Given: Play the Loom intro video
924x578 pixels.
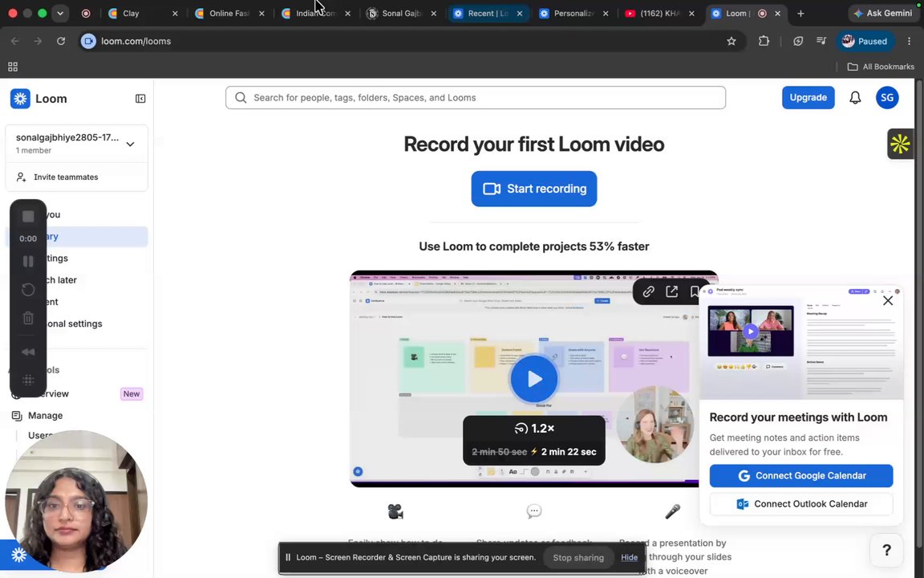Looking at the screenshot, I should [534, 379].
